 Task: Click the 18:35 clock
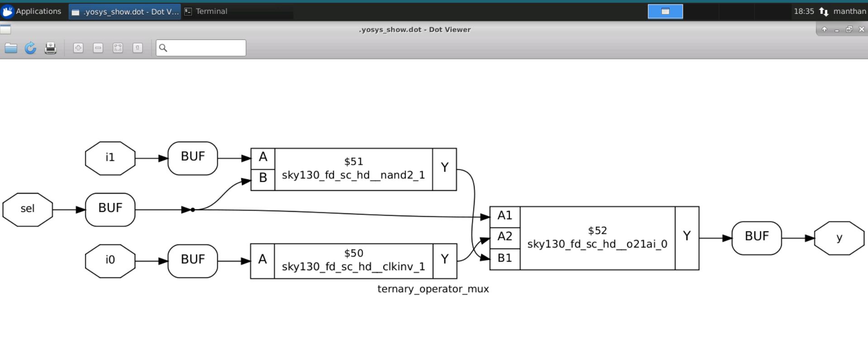pyautogui.click(x=804, y=11)
